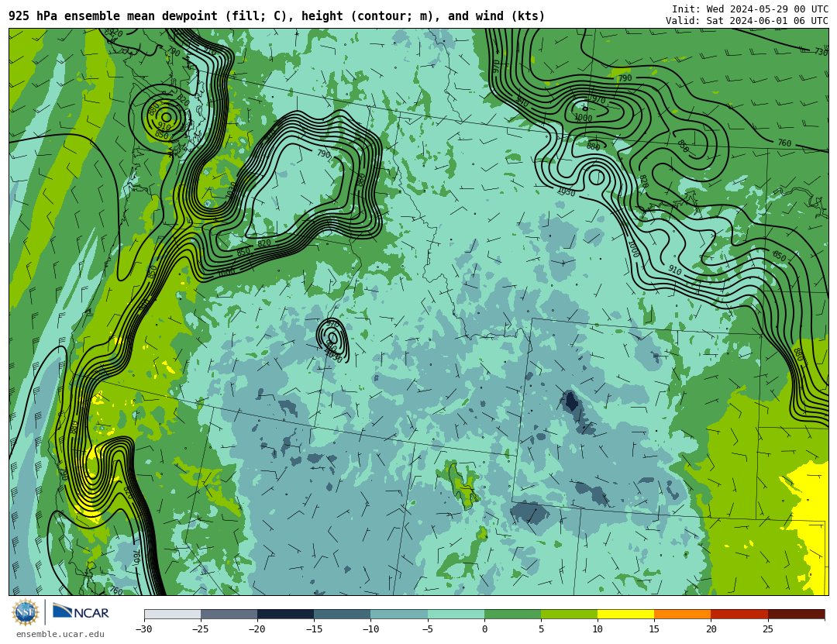Click the colorbar tick label '25'
Screen dimensions: 837x644
(767, 629)
